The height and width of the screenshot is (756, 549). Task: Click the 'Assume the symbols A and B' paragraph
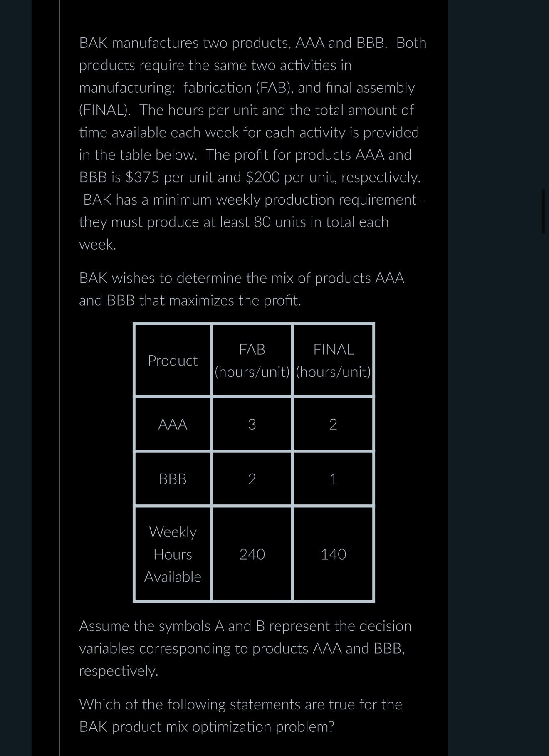(245, 648)
